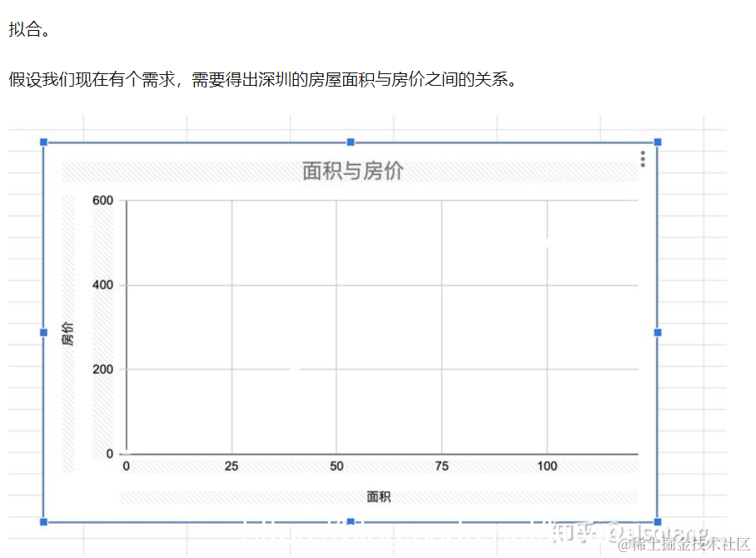Screen dimensions: 756x558
Task: Open the chart's three-dot options menu
Action: tap(642, 159)
